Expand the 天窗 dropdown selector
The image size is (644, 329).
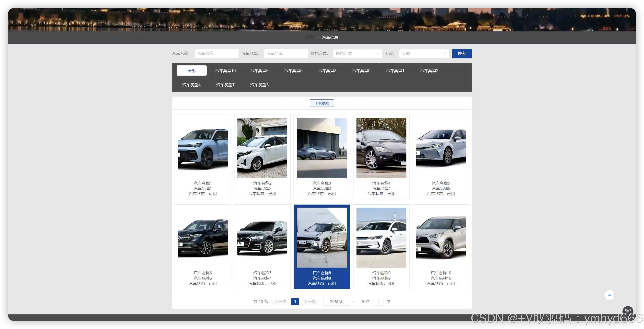point(424,54)
